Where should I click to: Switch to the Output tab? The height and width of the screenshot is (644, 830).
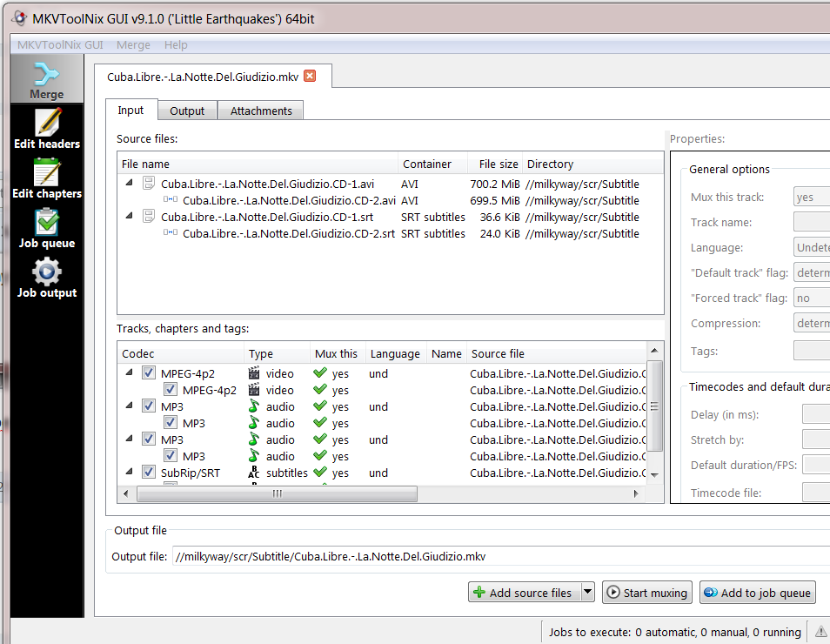point(187,111)
